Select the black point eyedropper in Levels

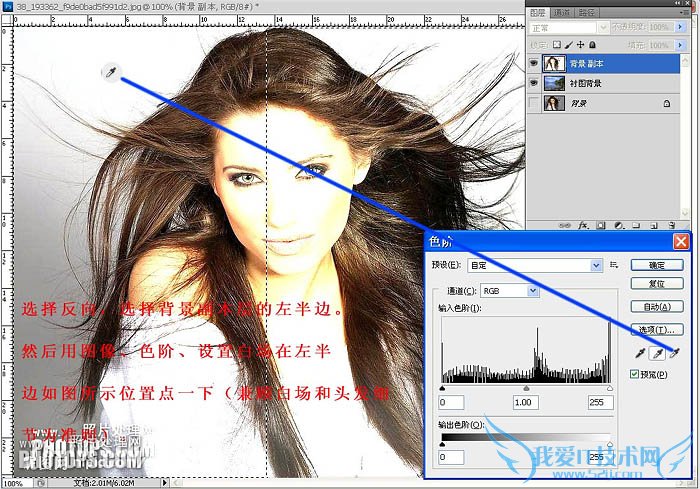pos(641,352)
